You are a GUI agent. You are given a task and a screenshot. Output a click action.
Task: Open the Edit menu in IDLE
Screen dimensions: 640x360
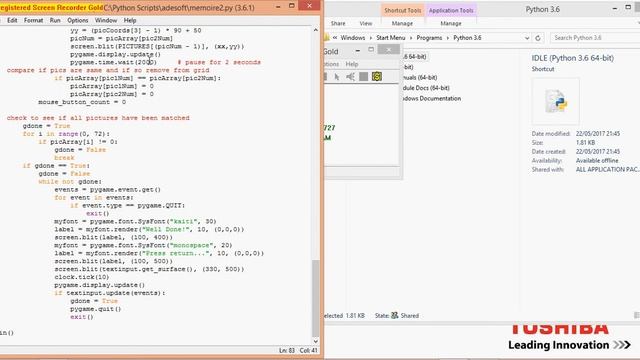(x=12, y=20)
